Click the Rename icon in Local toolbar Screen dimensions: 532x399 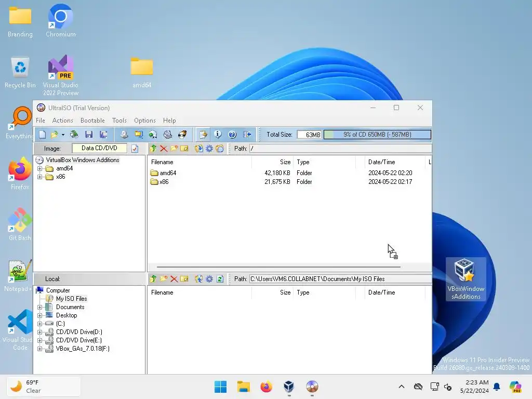tap(184, 279)
